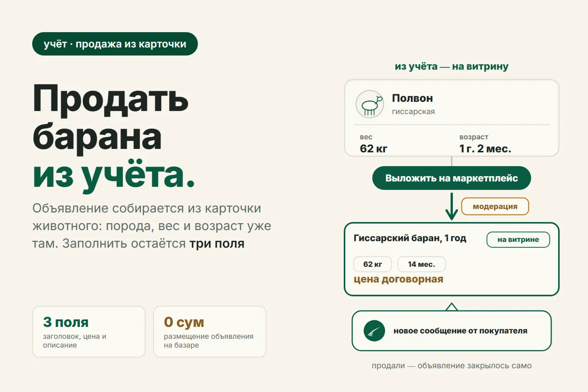Click the "вес" field label
This screenshot has width=588, height=392.
366,137
